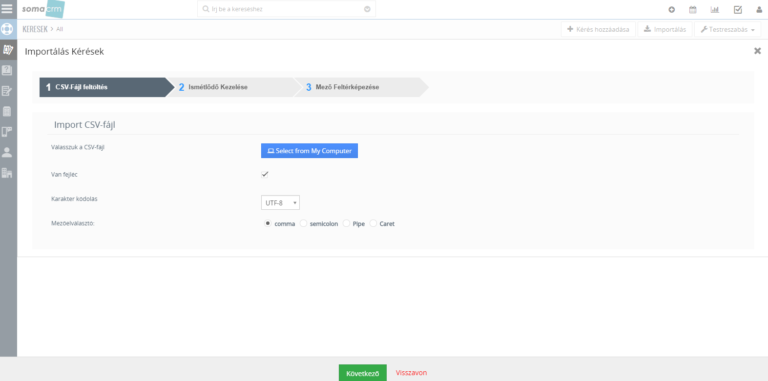The height and width of the screenshot is (381, 768).
Task: Focus the global search field
Action: point(287,9)
